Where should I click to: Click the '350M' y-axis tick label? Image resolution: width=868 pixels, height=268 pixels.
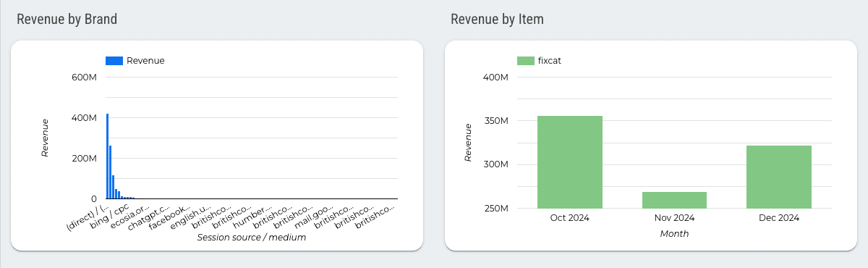pos(495,121)
